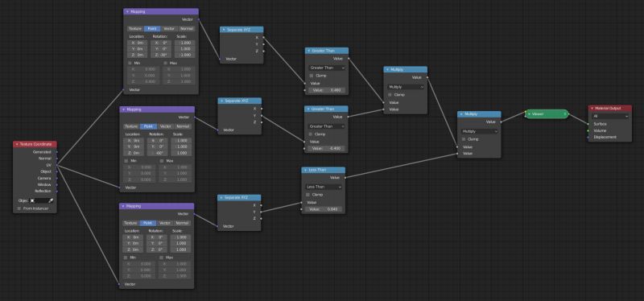
Task: Select Normal tab in the top Mapping node
Action: pyautogui.click(x=187, y=29)
